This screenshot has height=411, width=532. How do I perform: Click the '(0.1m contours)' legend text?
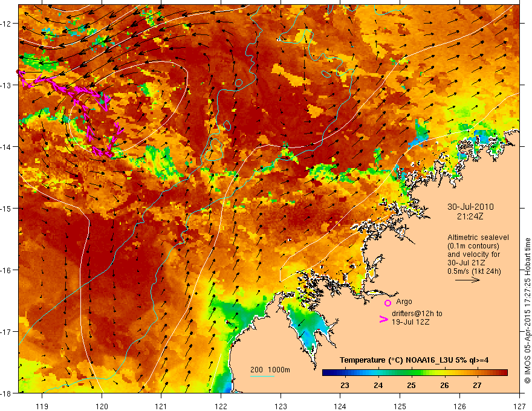tap(473, 246)
